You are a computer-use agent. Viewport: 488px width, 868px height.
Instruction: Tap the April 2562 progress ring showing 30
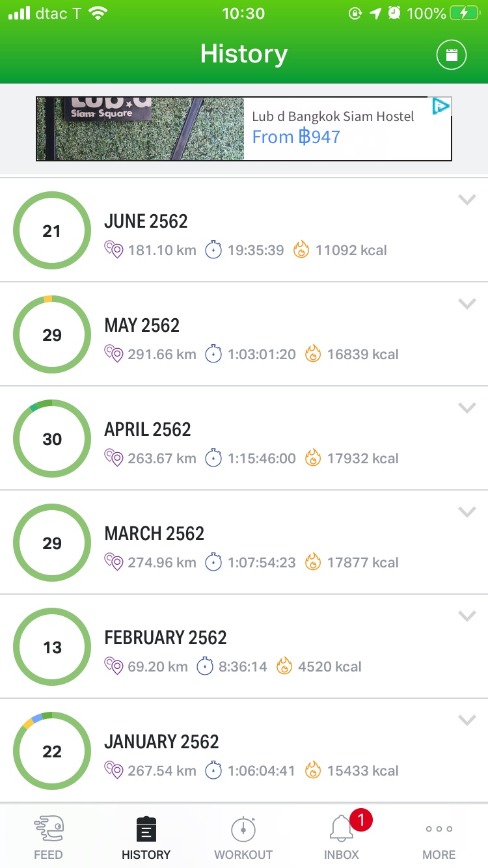(52, 439)
